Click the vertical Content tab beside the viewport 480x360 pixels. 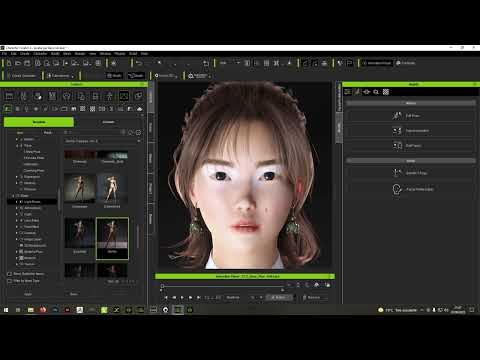tap(151, 98)
